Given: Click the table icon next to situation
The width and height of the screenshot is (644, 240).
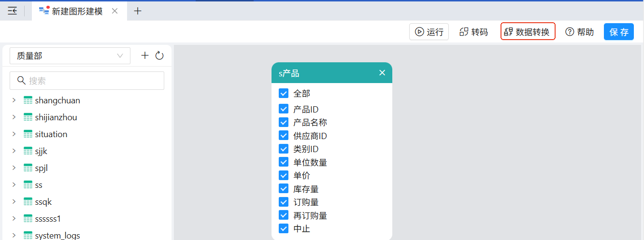Looking at the screenshot, I should [x=28, y=134].
